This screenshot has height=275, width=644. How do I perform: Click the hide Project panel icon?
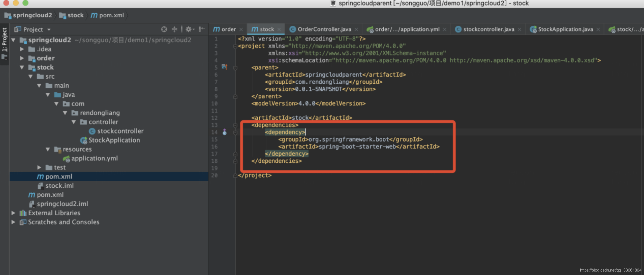202,29
